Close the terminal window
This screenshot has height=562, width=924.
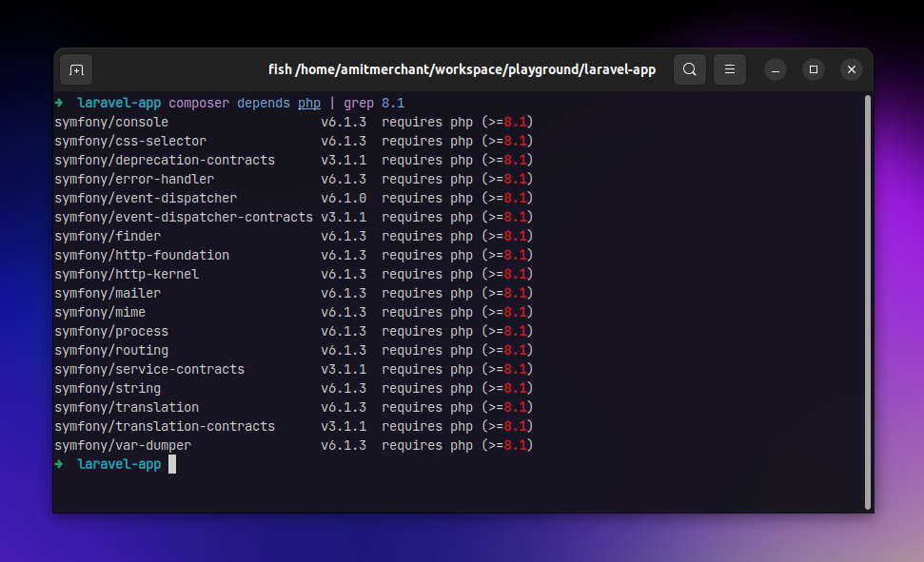point(852,69)
